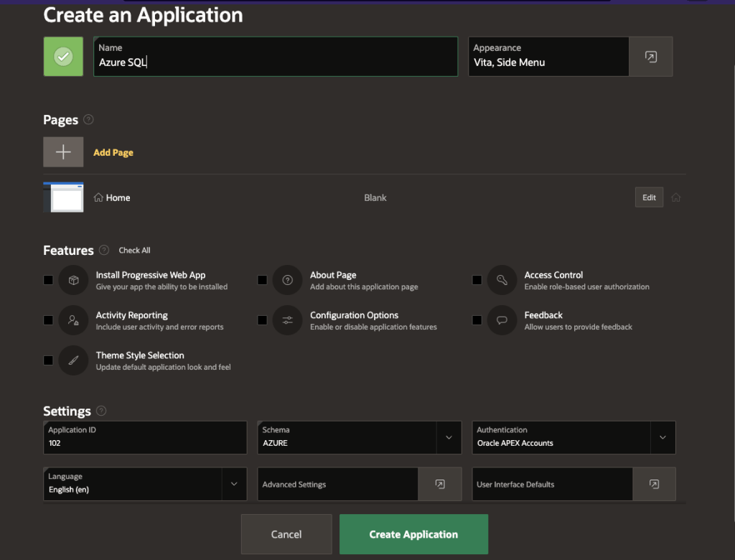The image size is (735, 560).
Task: Click the Pages help question mark icon
Action: coord(88,120)
